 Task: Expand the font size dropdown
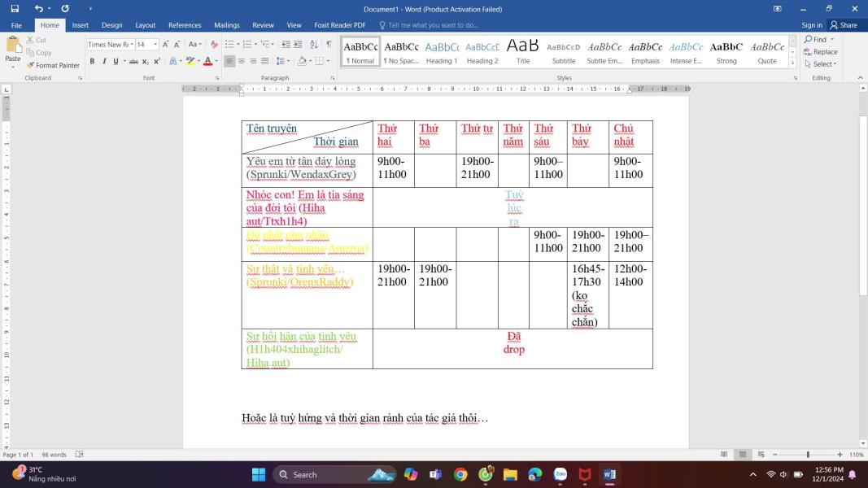coord(155,45)
